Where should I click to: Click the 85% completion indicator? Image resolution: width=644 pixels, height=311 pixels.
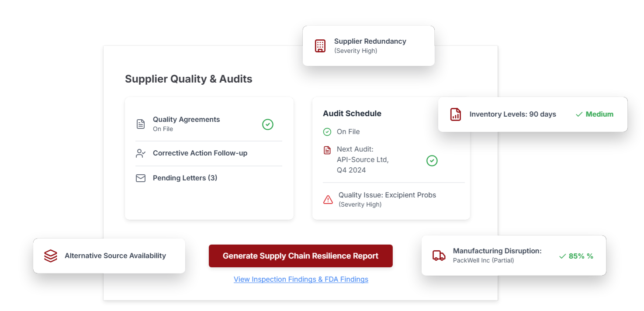click(x=577, y=256)
